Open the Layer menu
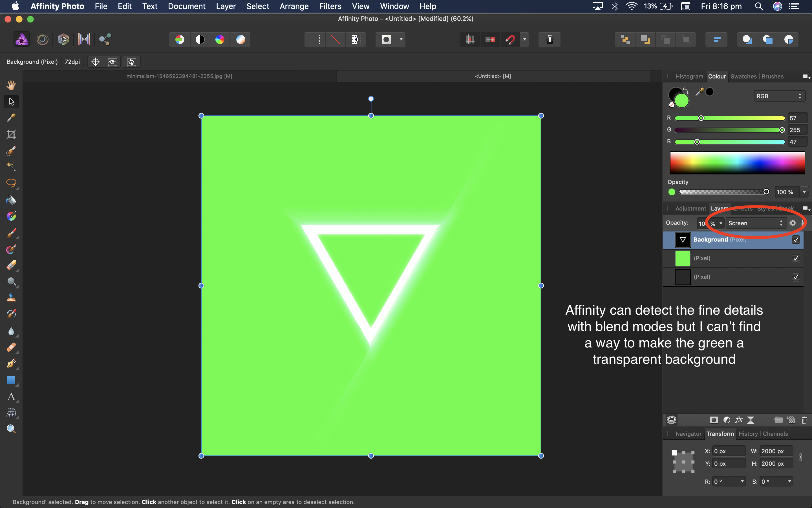This screenshot has width=812, height=508. (x=226, y=6)
